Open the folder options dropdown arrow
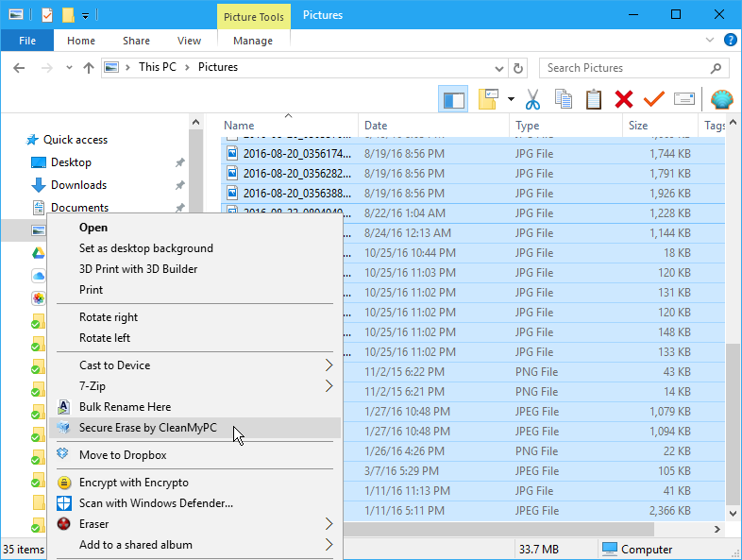This screenshot has width=742, height=560. click(x=511, y=99)
